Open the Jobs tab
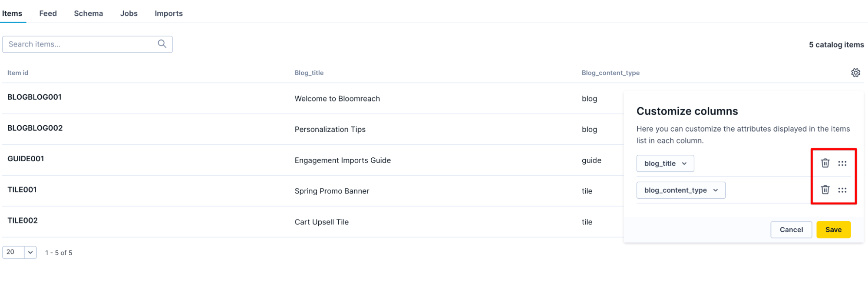 click(129, 13)
